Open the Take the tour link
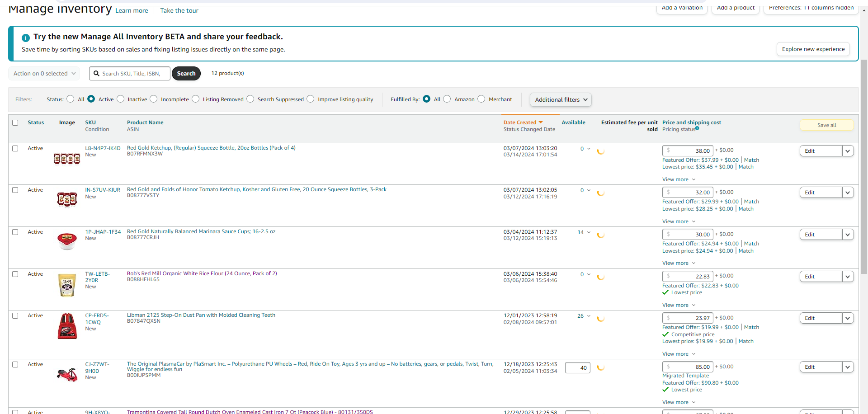 click(x=179, y=10)
